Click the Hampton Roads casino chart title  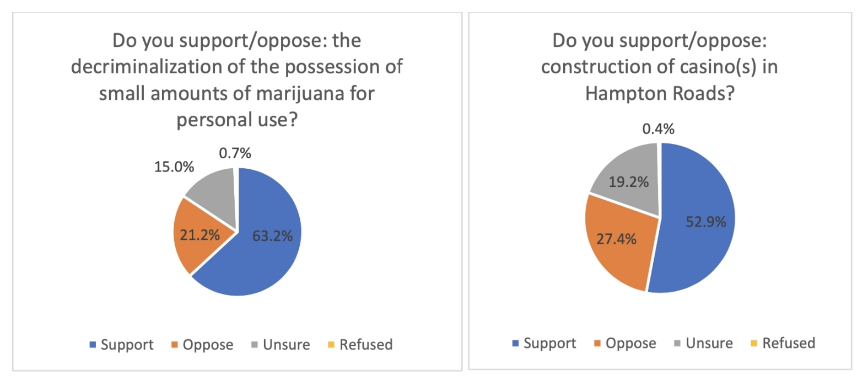click(660, 67)
